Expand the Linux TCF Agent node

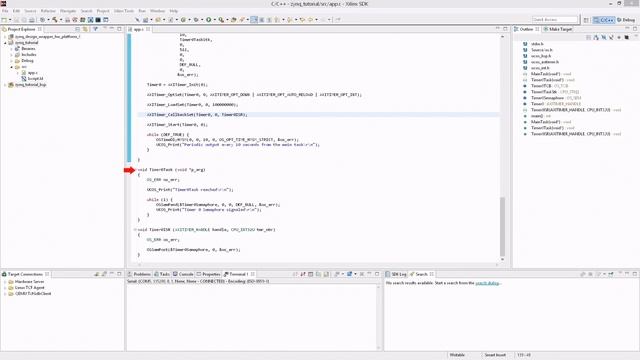point(5,288)
